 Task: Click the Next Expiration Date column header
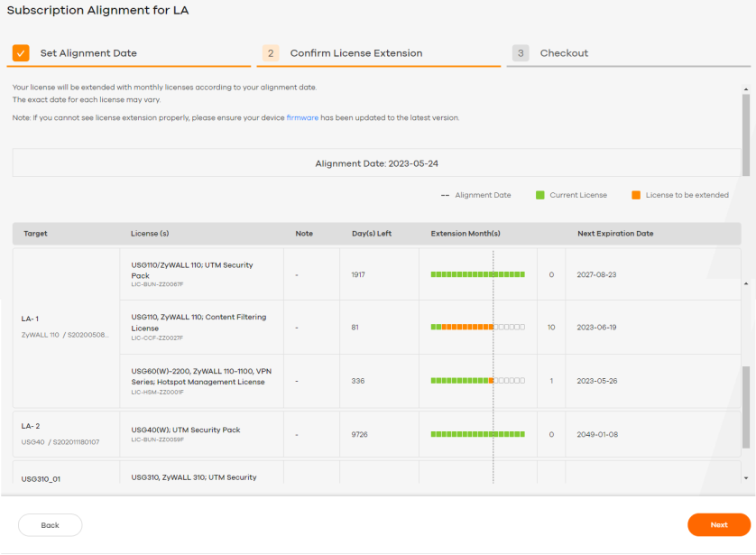615,234
